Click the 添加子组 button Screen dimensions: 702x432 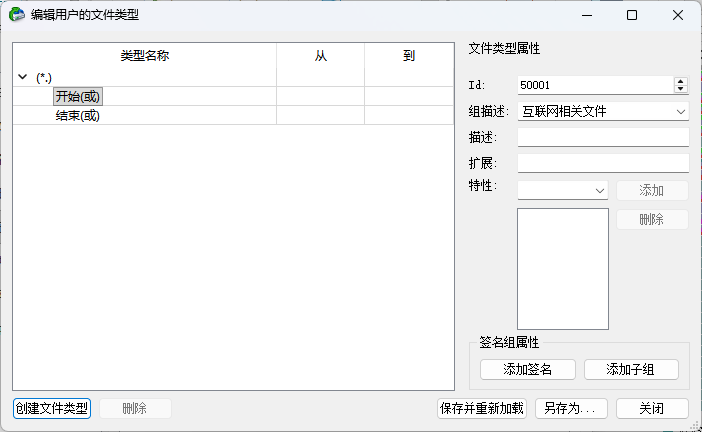(631, 369)
